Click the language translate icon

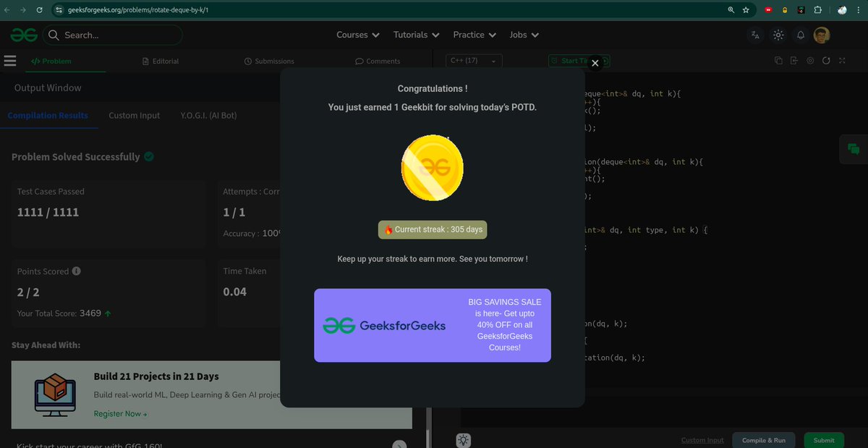(756, 35)
